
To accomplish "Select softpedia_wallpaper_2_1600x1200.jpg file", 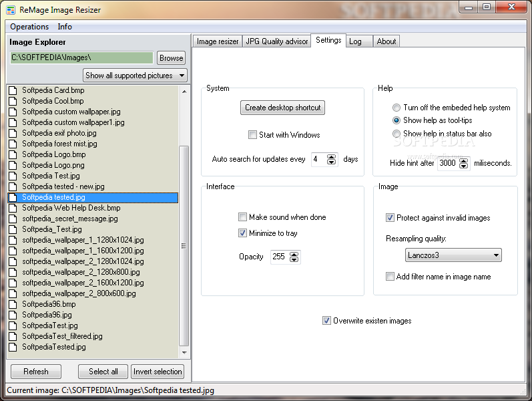I will 83,283.
